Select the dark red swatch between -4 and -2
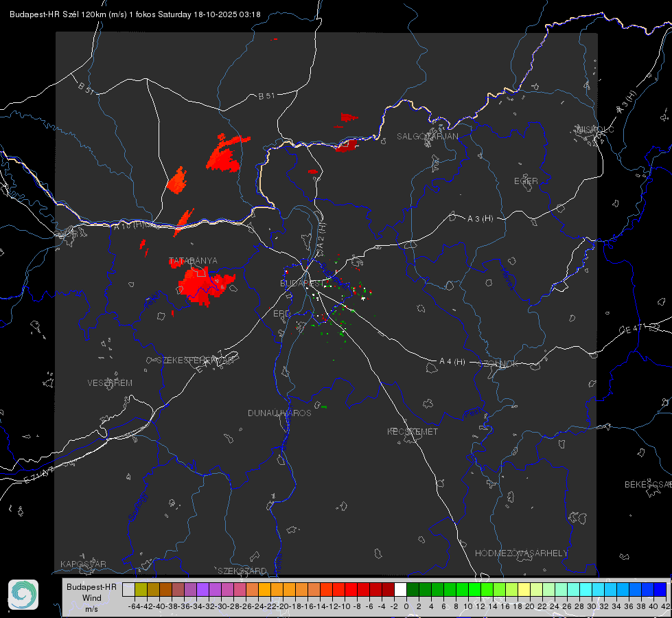Image resolution: width=672 pixels, height=618 pixels. (388, 589)
